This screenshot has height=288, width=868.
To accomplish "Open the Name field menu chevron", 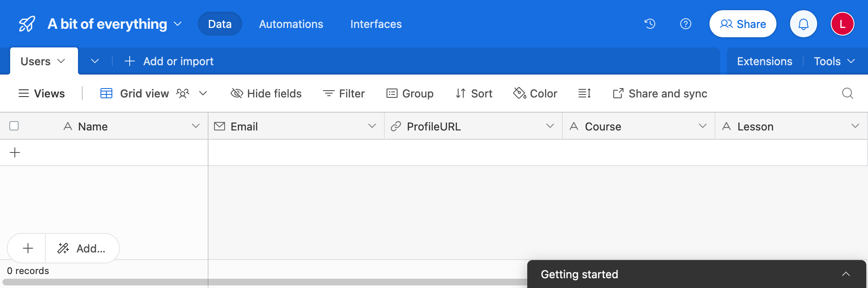I will pyautogui.click(x=196, y=126).
